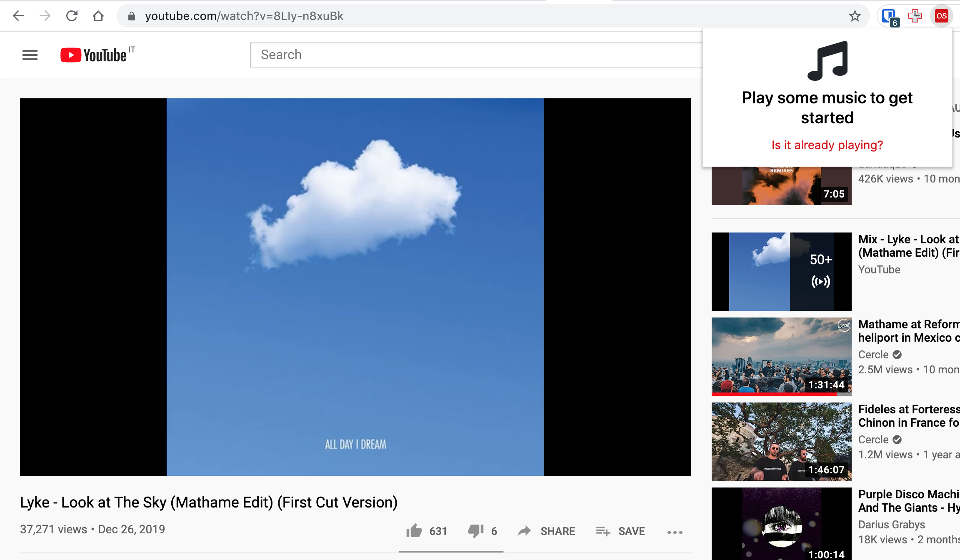Open more actions three-dot menu
This screenshot has width=960, height=560.
[675, 532]
